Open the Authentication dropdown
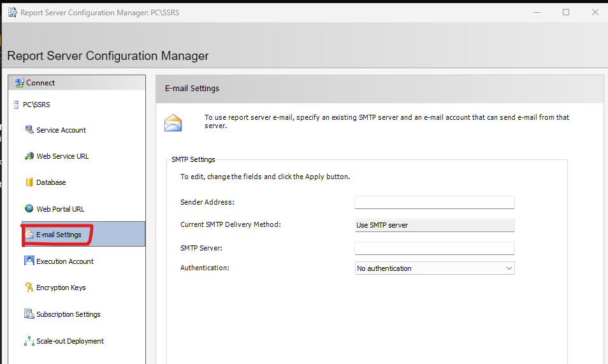 click(434, 268)
